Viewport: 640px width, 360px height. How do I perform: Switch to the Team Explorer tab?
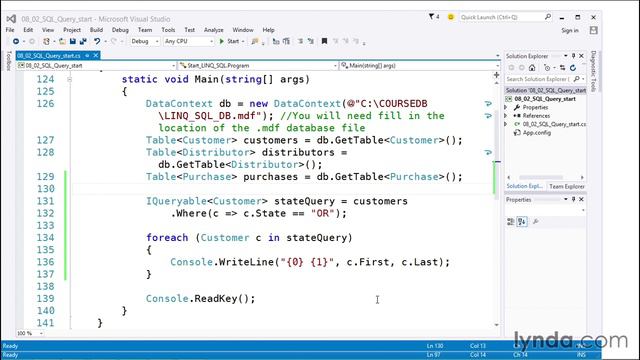coord(567,187)
